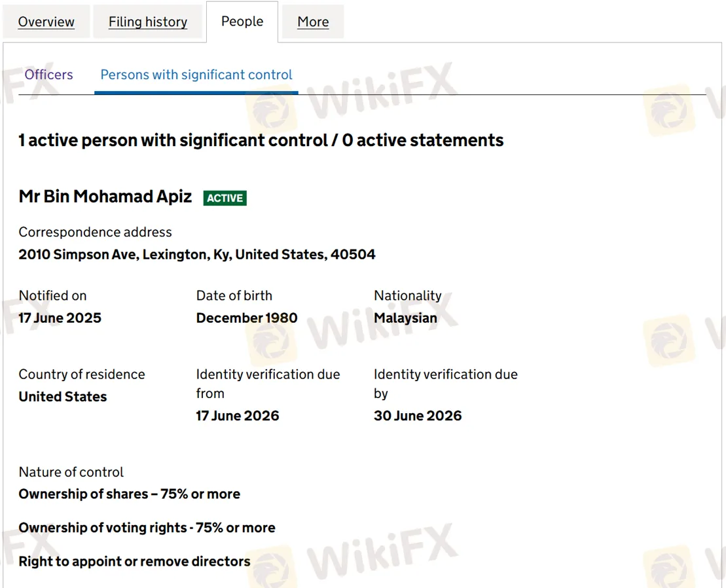Click the Simpson Ave correspondence address text
This screenshot has height=588, width=726.
197,254
